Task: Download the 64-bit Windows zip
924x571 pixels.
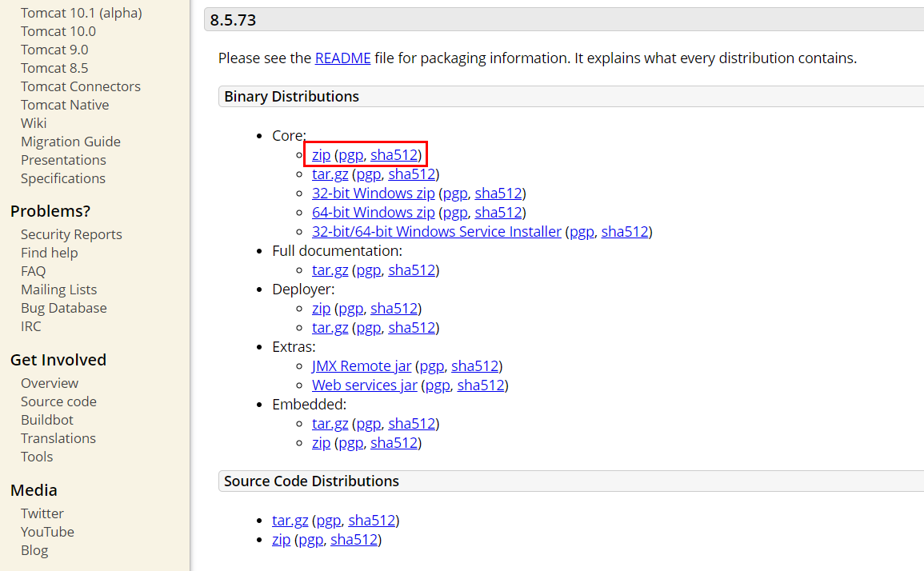Action: coord(374,212)
